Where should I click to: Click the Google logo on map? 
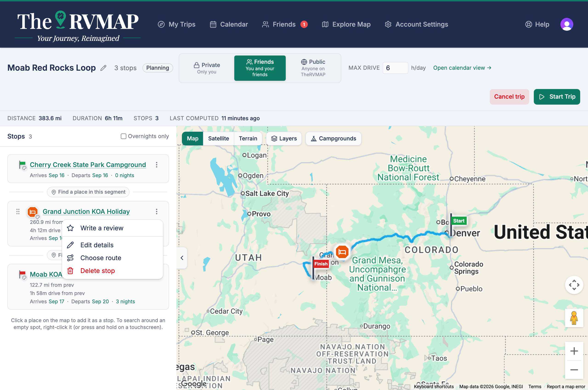194,384
